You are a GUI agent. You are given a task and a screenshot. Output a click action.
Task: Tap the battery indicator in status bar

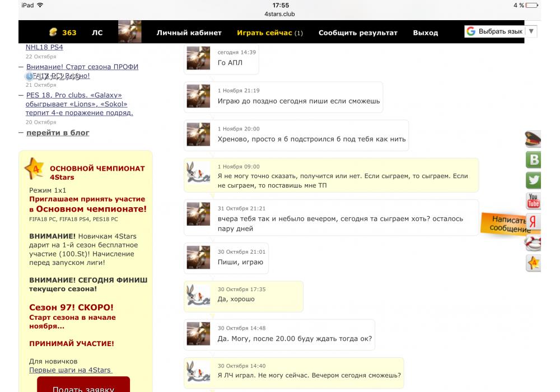click(x=532, y=5)
